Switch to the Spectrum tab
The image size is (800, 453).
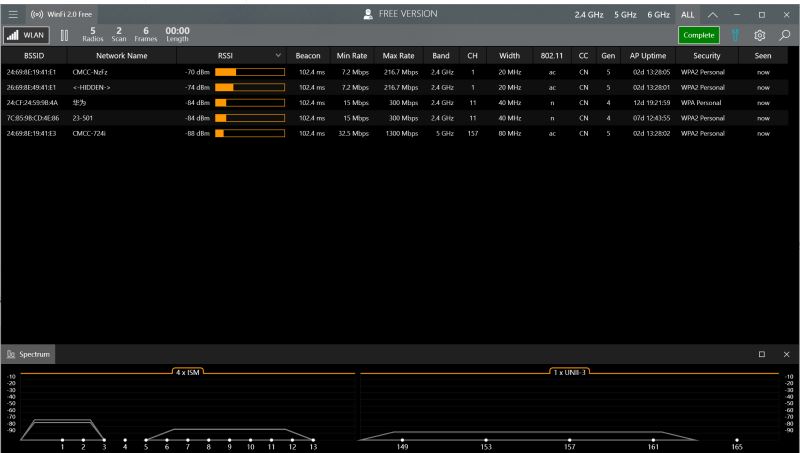click(x=28, y=354)
